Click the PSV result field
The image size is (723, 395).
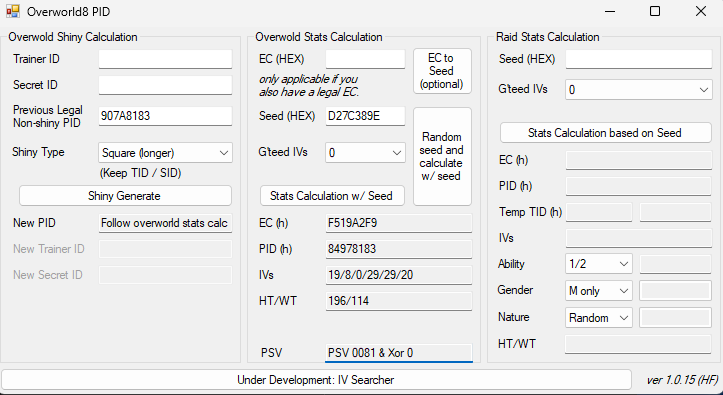point(399,353)
